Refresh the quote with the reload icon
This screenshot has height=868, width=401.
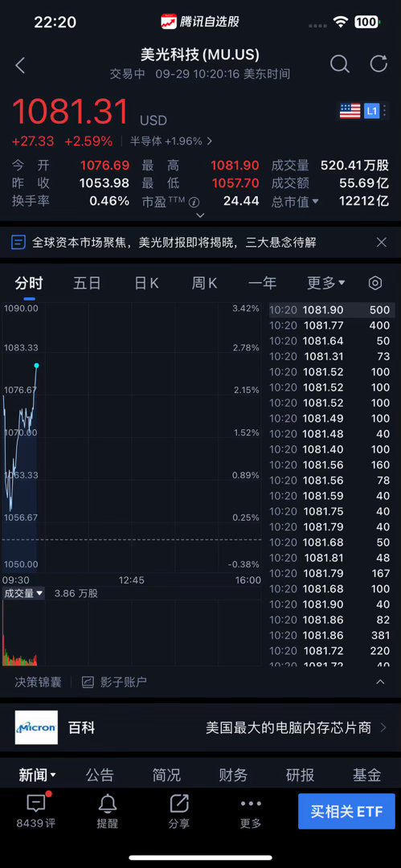tap(378, 63)
